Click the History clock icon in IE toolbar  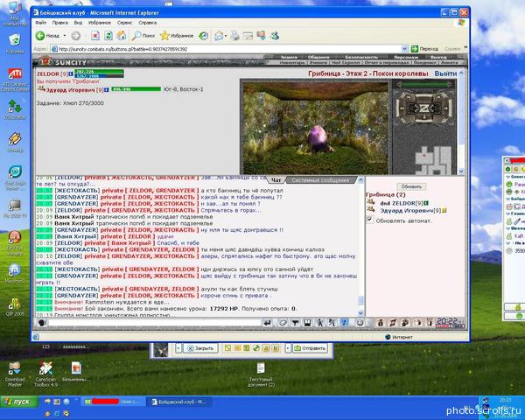click(x=203, y=36)
